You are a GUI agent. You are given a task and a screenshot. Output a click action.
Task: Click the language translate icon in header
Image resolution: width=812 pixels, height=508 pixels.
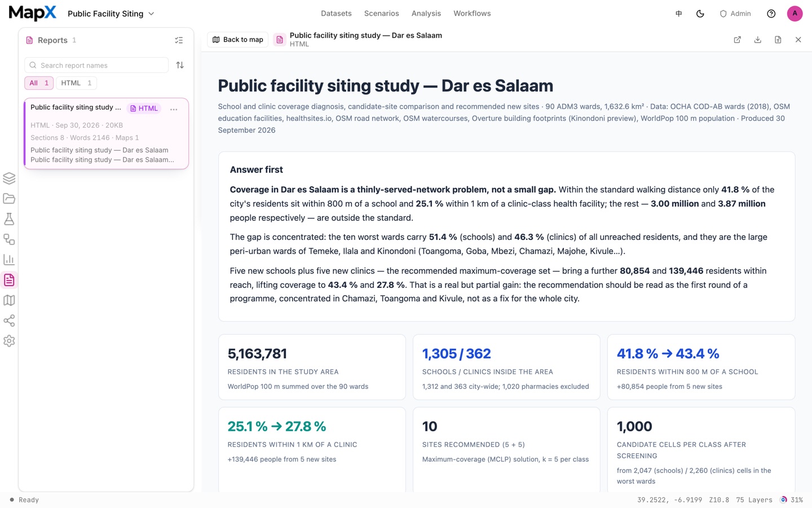click(x=679, y=14)
